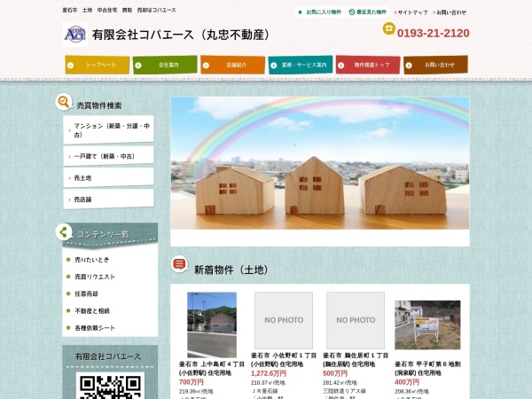The height and width of the screenshot is (399, 532).
Task: Click the arrow icon on トップページ button
Action: click(x=71, y=66)
